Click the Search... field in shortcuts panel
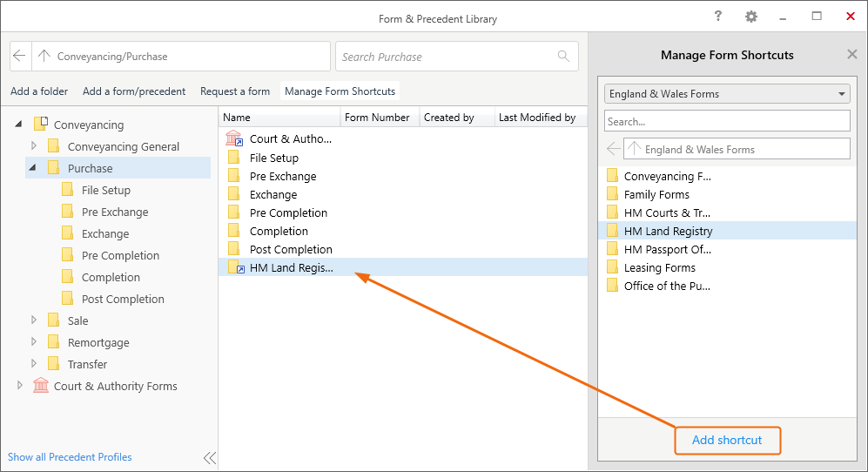 (727, 121)
